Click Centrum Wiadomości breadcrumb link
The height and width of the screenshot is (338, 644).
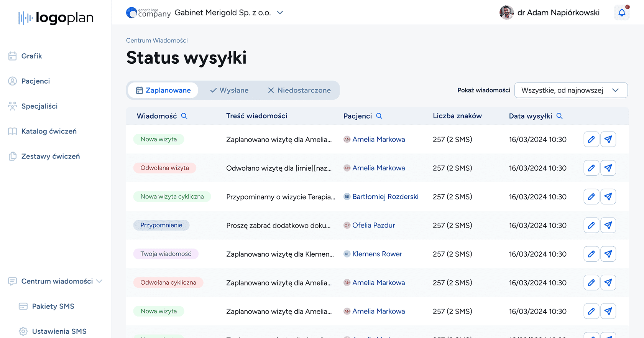pyautogui.click(x=157, y=40)
